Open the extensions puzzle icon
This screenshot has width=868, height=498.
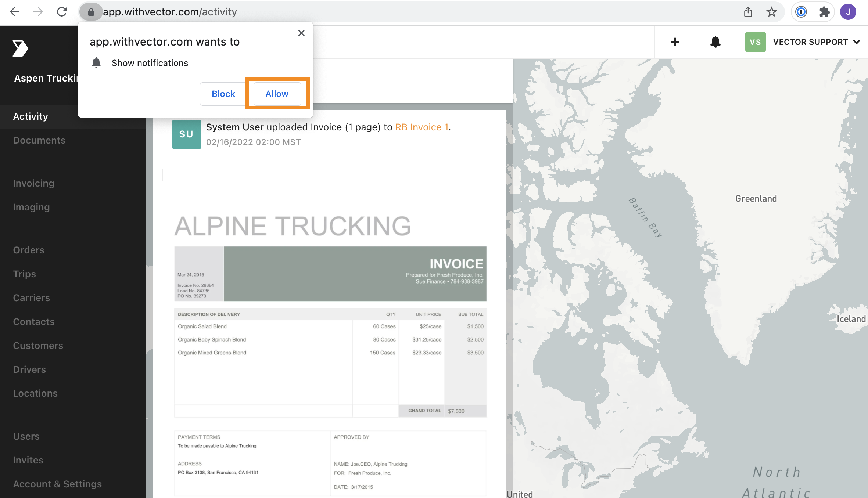click(825, 12)
